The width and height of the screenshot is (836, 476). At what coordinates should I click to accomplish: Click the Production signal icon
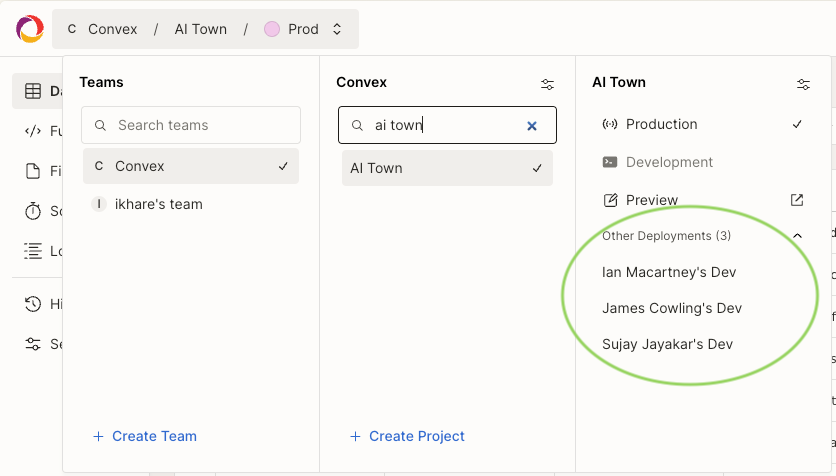tap(609, 124)
